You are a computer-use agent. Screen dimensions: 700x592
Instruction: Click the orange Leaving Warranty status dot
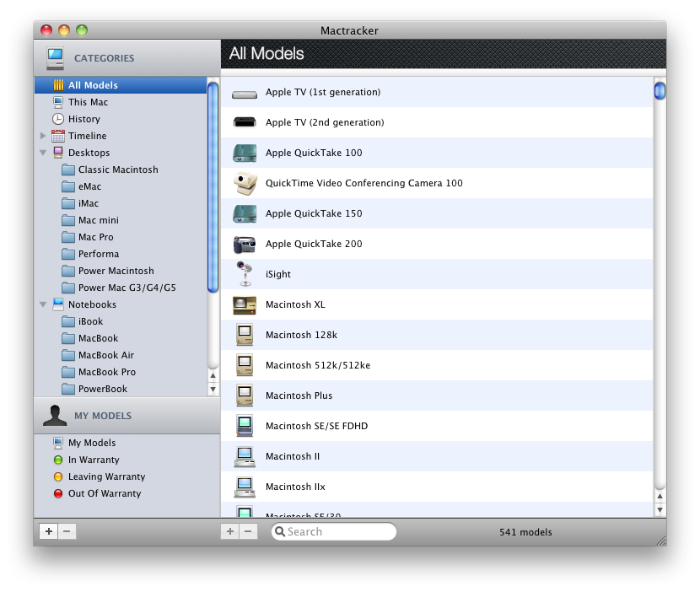(x=58, y=476)
